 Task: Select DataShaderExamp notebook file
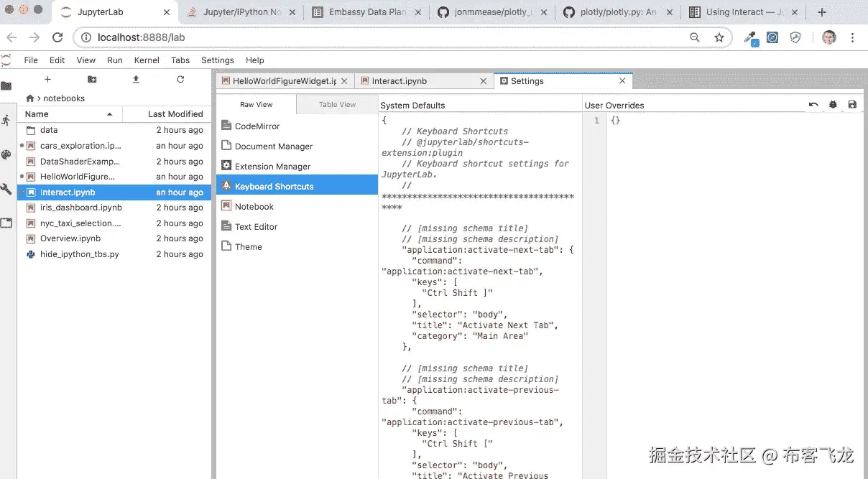pyautogui.click(x=114, y=162)
